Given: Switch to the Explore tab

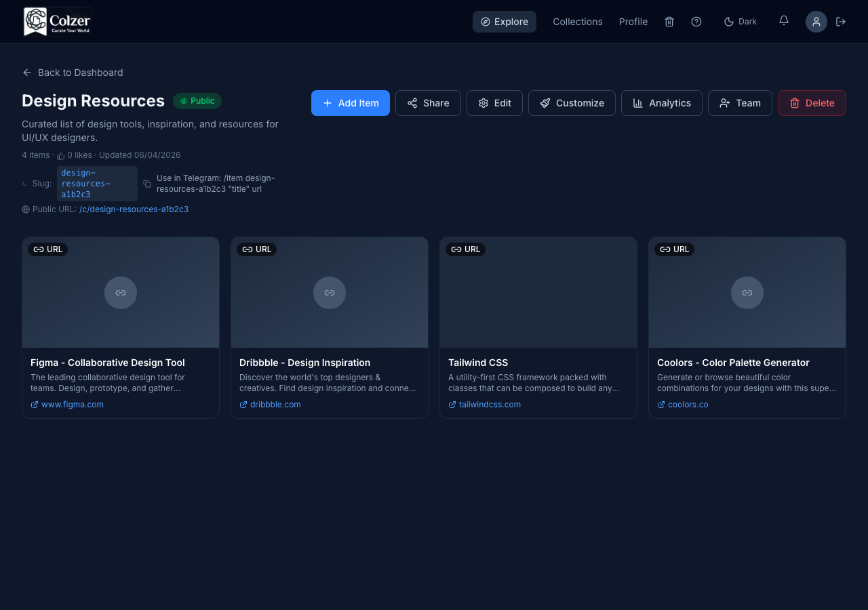Looking at the screenshot, I should 505,21.
